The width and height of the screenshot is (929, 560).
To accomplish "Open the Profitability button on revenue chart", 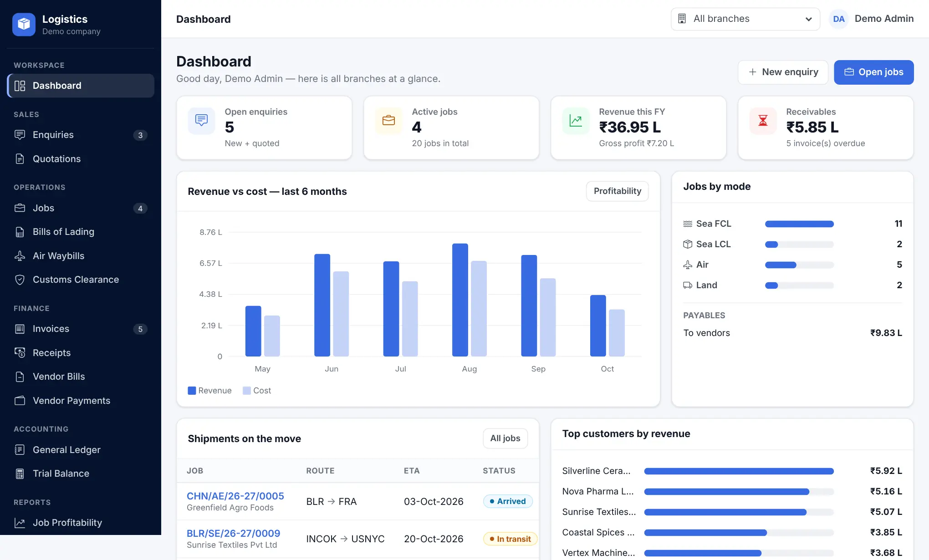I will click(617, 191).
